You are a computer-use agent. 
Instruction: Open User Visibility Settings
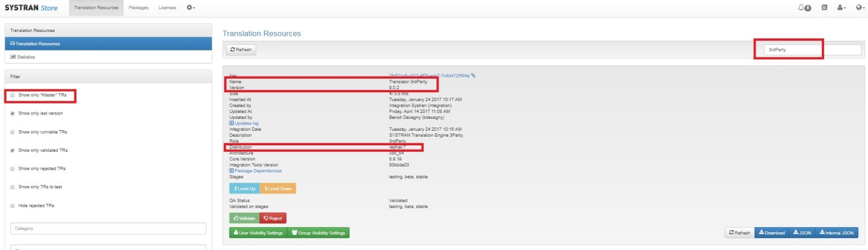tap(258, 233)
